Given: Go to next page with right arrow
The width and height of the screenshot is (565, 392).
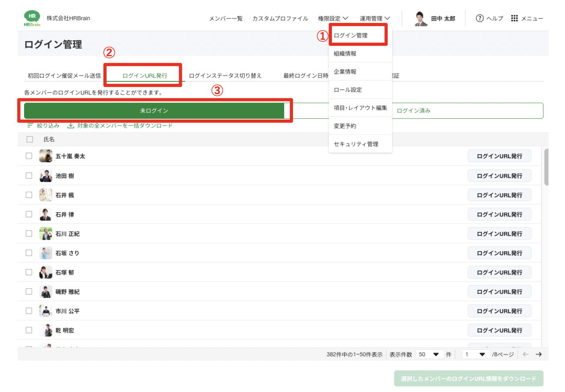Looking at the screenshot, I should (x=538, y=354).
